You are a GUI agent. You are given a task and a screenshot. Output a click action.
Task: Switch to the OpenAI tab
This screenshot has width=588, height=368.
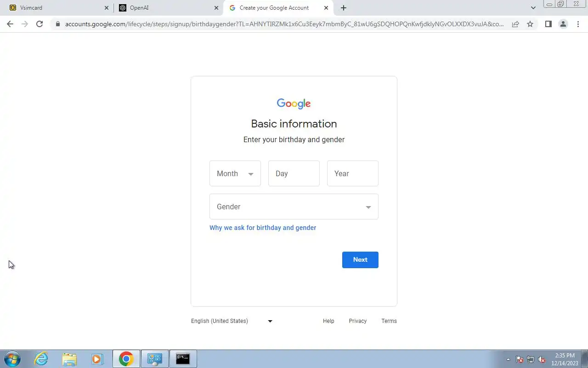pos(168,8)
